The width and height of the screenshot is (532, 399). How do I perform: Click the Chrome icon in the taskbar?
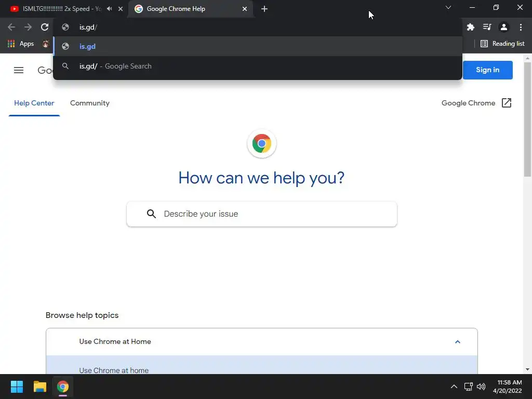(63, 387)
